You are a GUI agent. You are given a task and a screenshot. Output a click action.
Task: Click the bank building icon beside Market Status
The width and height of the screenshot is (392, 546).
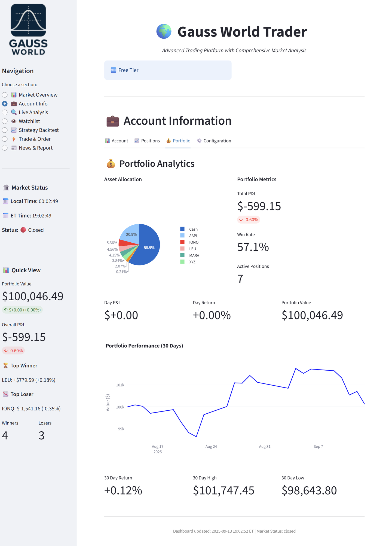[6, 188]
